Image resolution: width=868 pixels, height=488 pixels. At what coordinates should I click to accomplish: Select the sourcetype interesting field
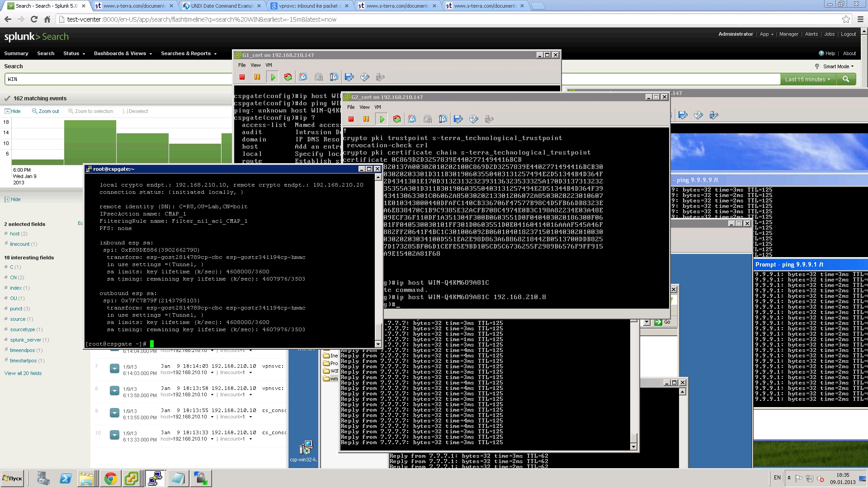click(22, 329)
